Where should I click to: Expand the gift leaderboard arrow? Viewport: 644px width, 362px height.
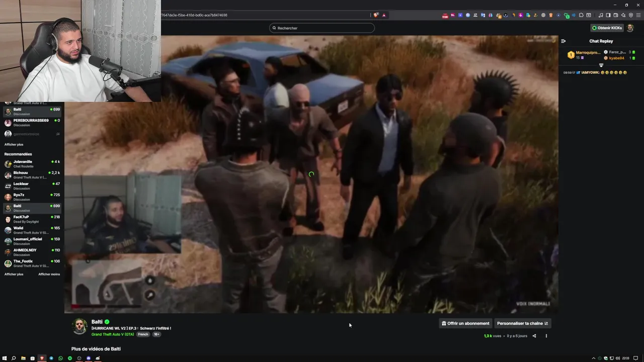601,65
